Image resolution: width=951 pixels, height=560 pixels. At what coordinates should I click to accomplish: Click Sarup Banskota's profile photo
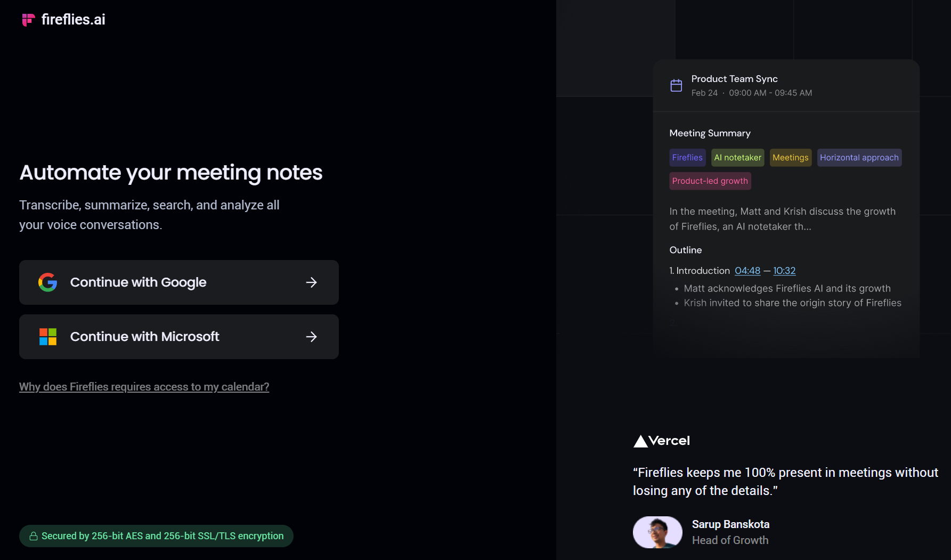(x=657, y=532)
